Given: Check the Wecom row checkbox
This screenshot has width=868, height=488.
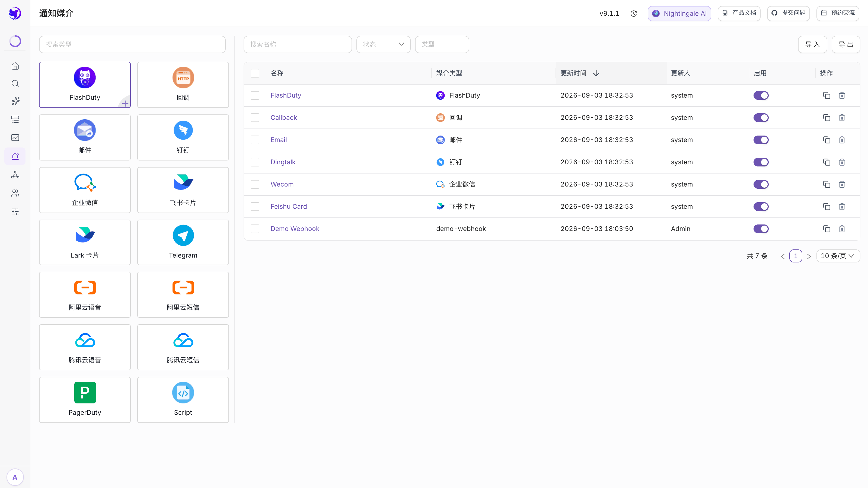Looking at the screenshot, I should [255, 184].
